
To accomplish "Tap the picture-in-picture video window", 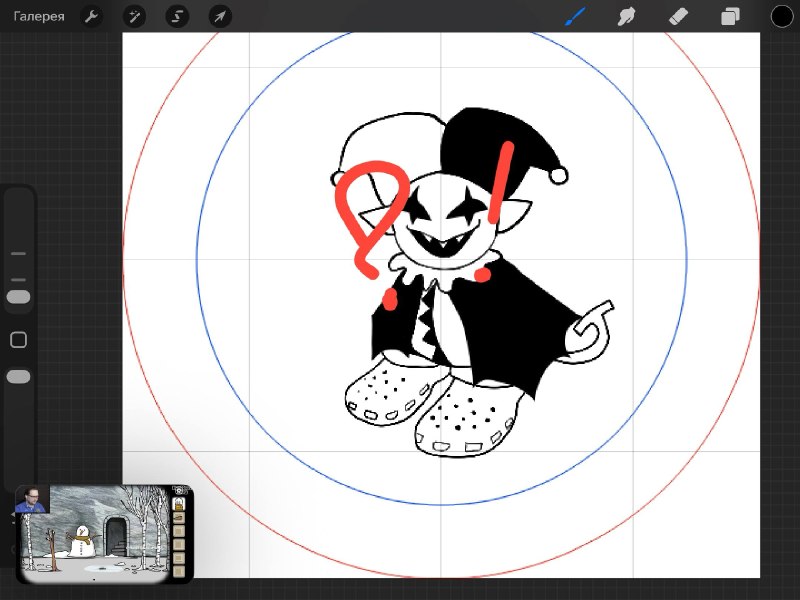I will (104, 534).
